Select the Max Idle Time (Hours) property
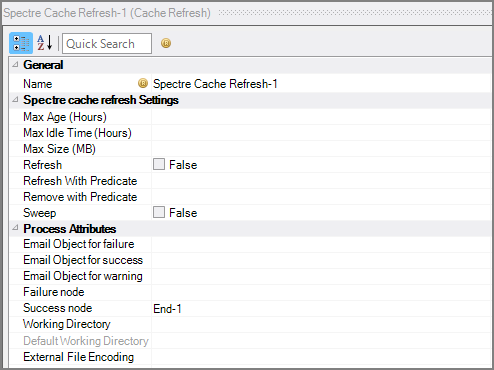The width and height of the screenshot is (494, 370). click(x=77, y=133)
